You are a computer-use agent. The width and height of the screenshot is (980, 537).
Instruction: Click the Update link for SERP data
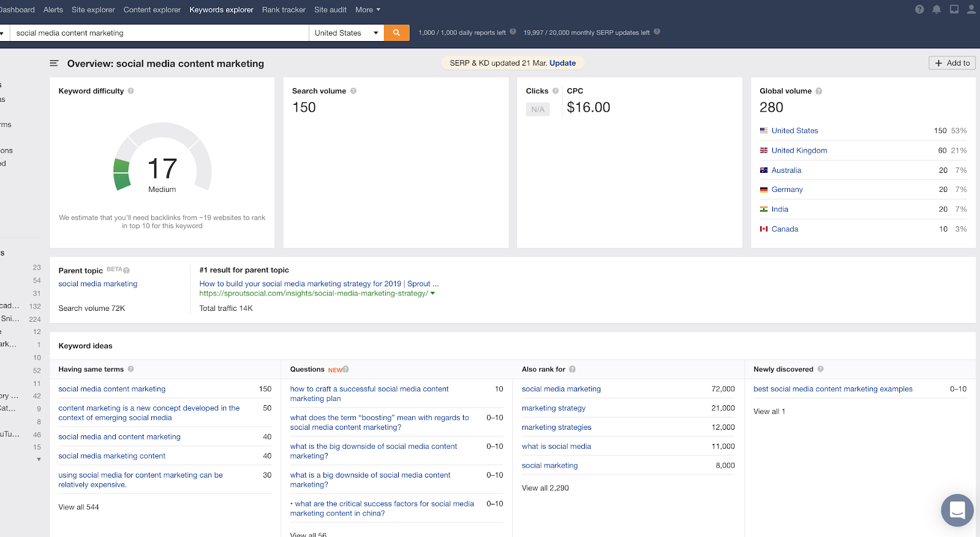[x=562, y=63]
